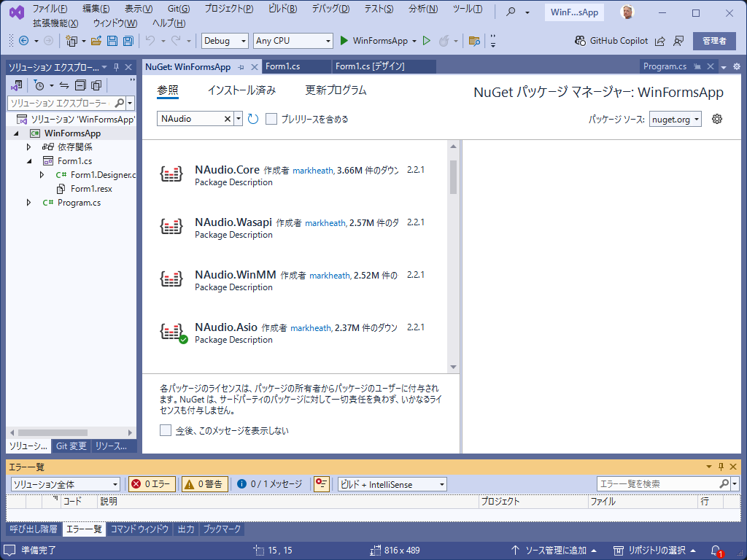Open package source nuget.org dropdown
Screen dimensions: 747x560
675,120
